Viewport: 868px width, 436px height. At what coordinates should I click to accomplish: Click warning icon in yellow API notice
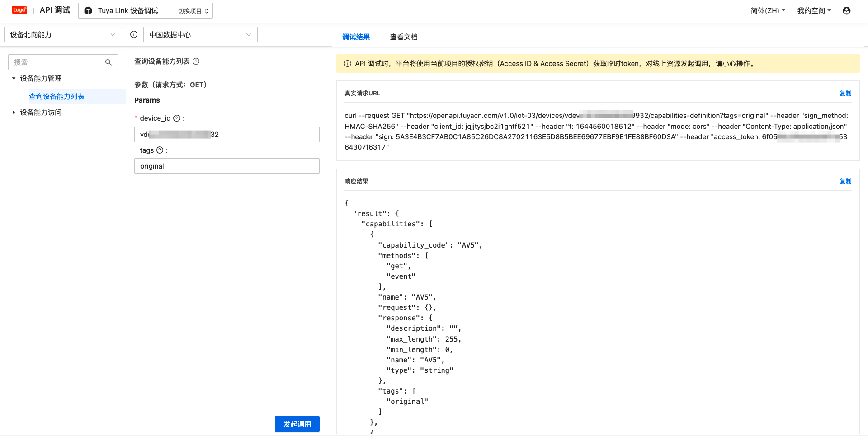click(x=348, y=64)
